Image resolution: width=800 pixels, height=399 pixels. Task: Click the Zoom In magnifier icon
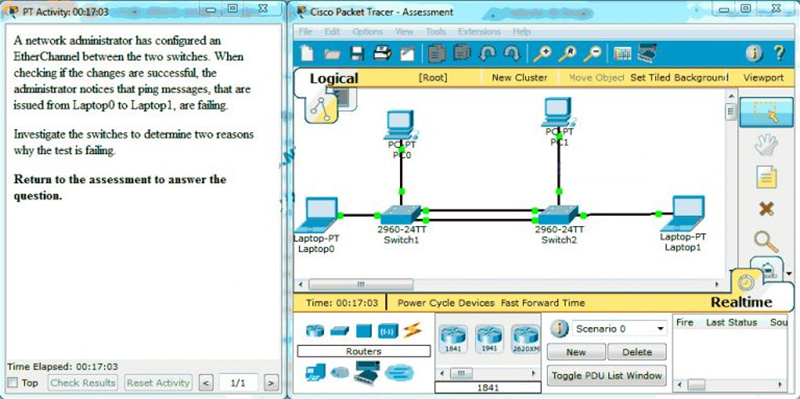(x=542, y=53)
